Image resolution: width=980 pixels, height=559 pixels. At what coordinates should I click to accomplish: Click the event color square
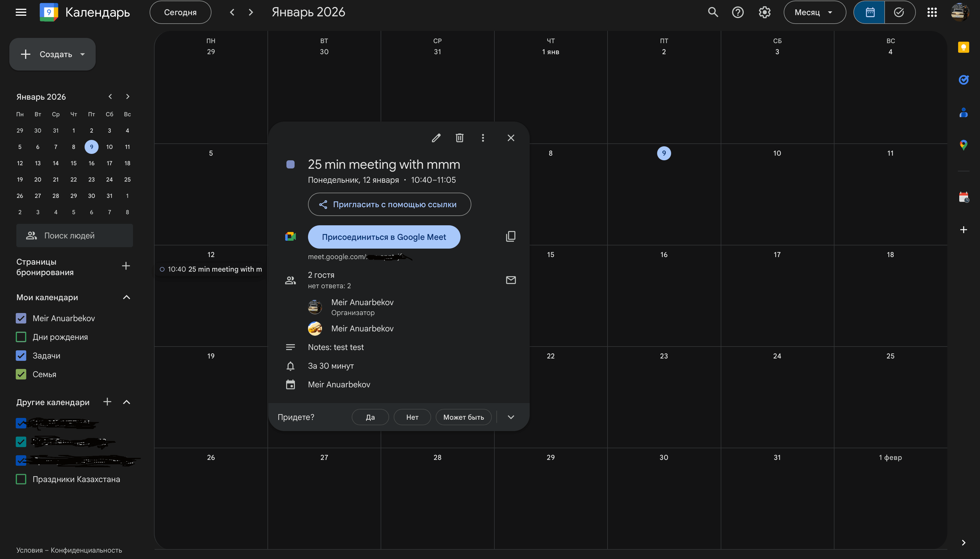coord(290,164)
